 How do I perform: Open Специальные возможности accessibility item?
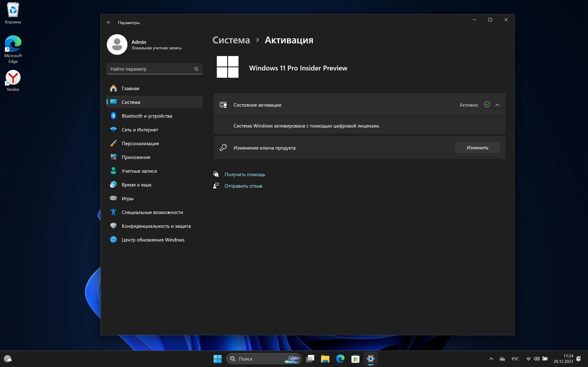(152, 212)
